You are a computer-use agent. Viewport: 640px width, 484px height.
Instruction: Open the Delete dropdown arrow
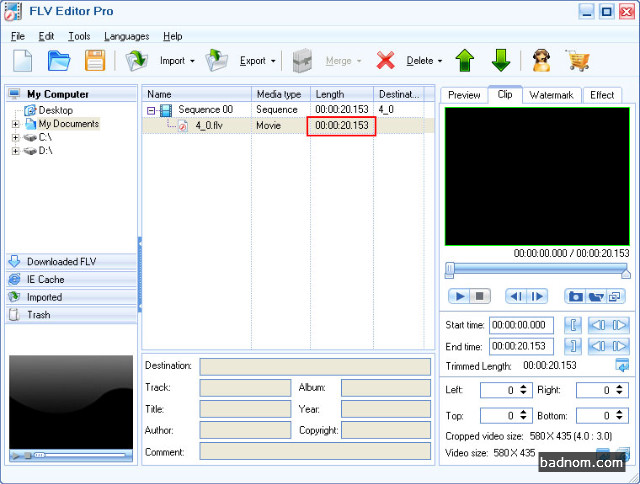440,61
